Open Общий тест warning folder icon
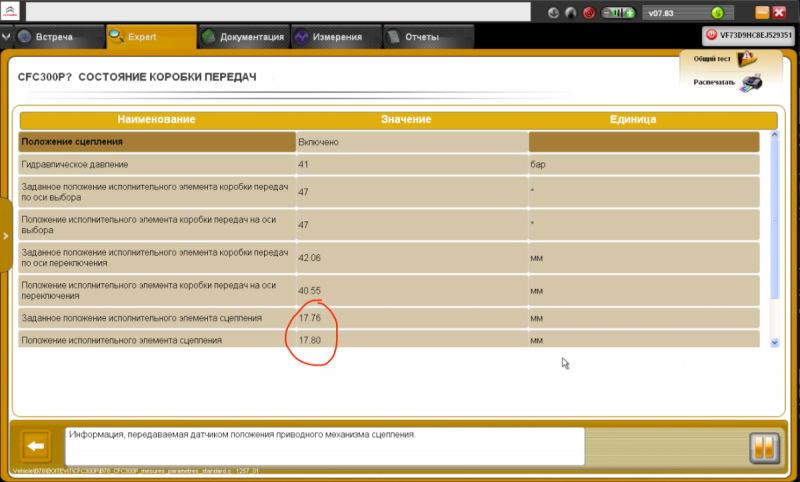This screenshot has height=482, width=800. pos(747,59)
